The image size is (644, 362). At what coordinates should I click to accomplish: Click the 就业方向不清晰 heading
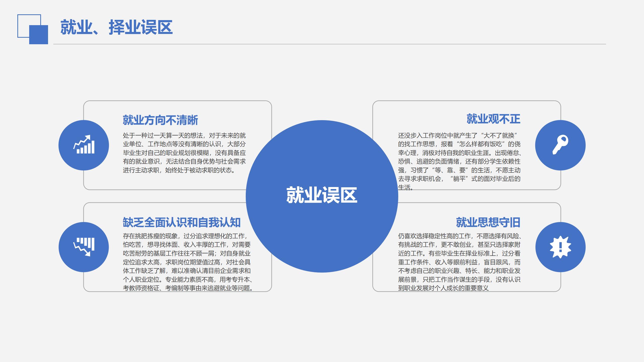pos(160,120)
